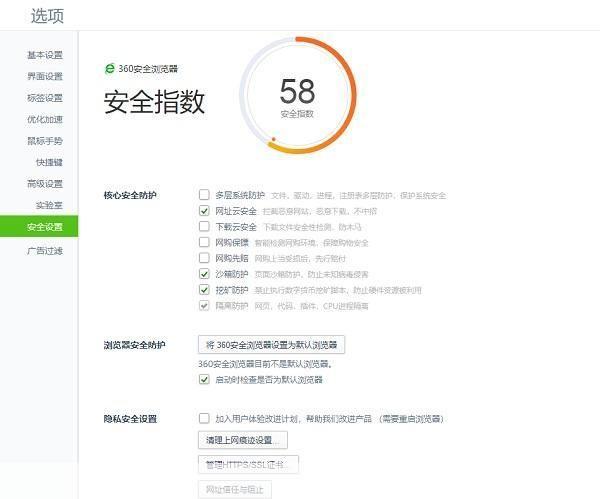The height and width of the screenshot is (499, 600).
Task: Switch to 高级设置 page
Action: [45, 184]
